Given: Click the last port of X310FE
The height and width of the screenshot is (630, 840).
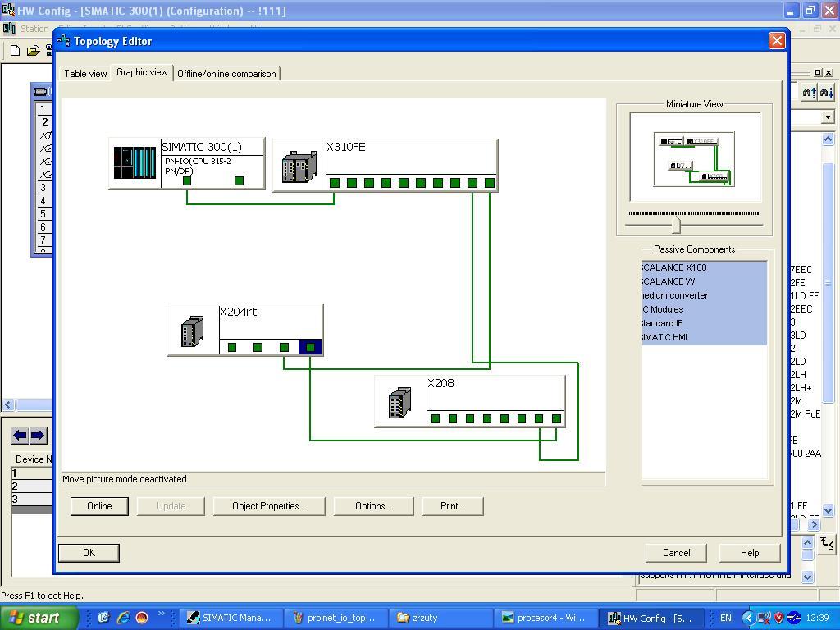Looking at the screenshot, I should tap(490, 183).
